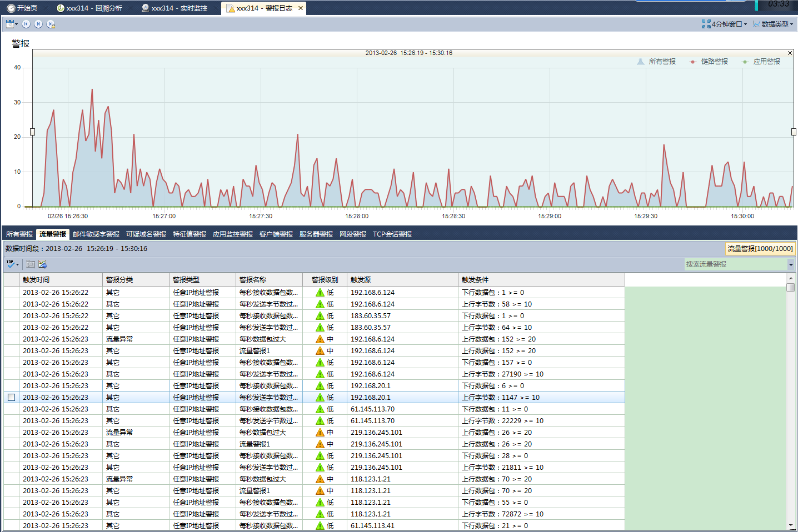798x532 pixels.
Task: Click the export alarm list icon
Action: coord(43,264)
